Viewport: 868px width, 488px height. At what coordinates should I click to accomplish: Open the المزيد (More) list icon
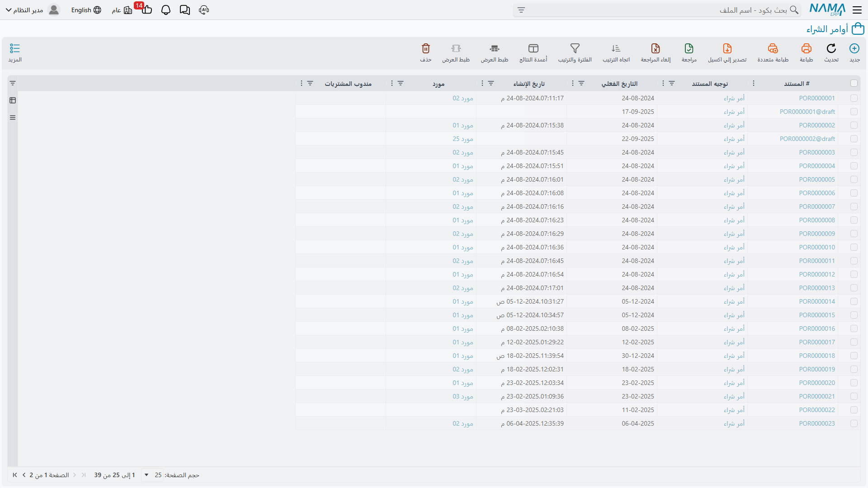(15, 48)
